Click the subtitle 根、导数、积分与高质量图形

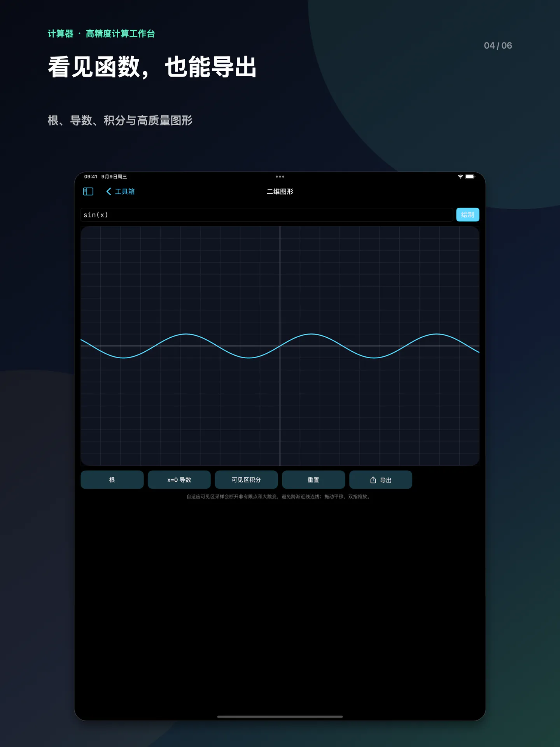pos(120,121)
